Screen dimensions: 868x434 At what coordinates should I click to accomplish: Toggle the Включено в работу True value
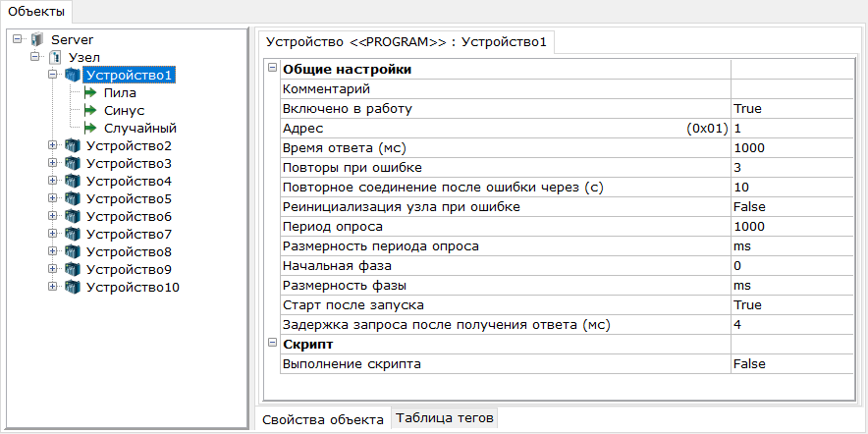click(791, 108)
